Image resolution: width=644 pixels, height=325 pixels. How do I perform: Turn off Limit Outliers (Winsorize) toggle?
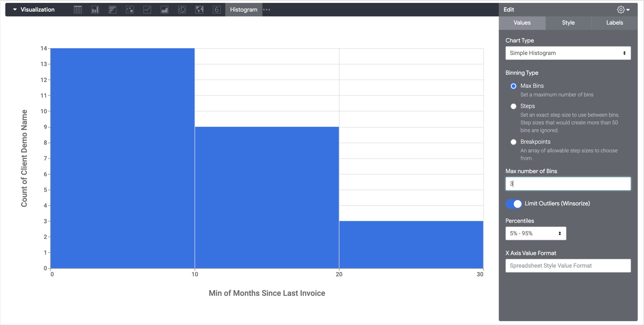click(514, 204)
